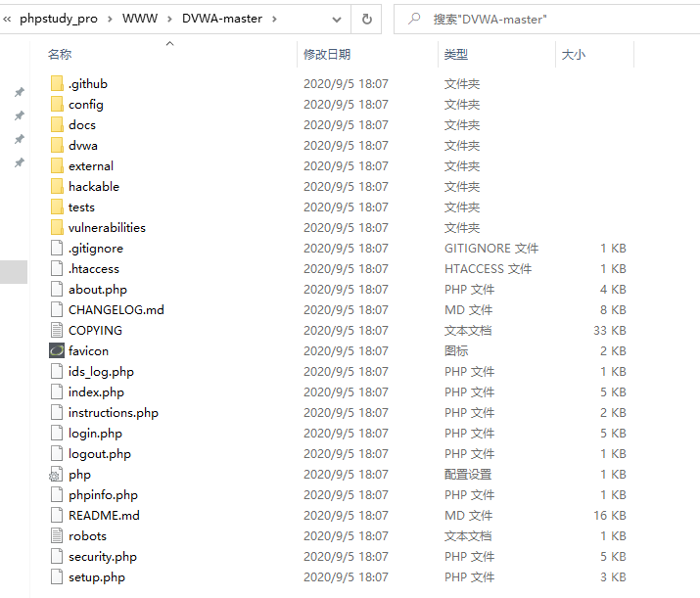Click the robots text document icon

click(57, 535)
